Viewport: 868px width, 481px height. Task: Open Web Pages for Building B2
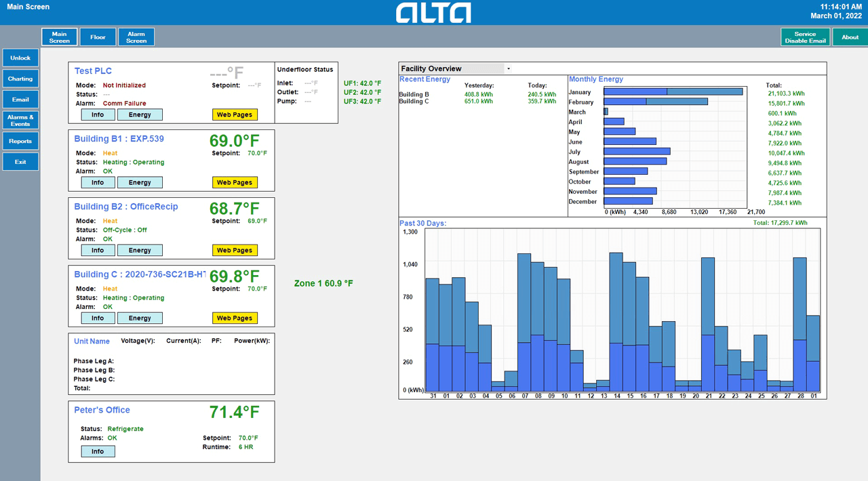pos(235,250)
